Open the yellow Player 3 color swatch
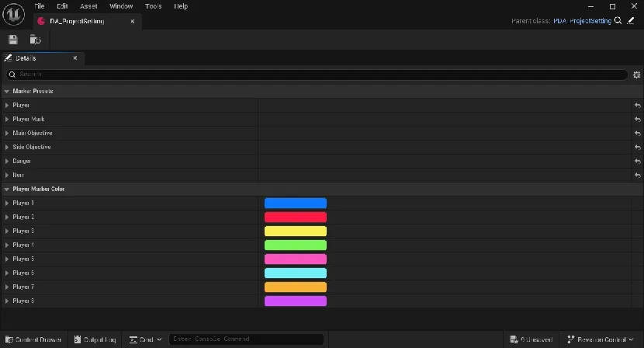644x348 pixels. 296,231
